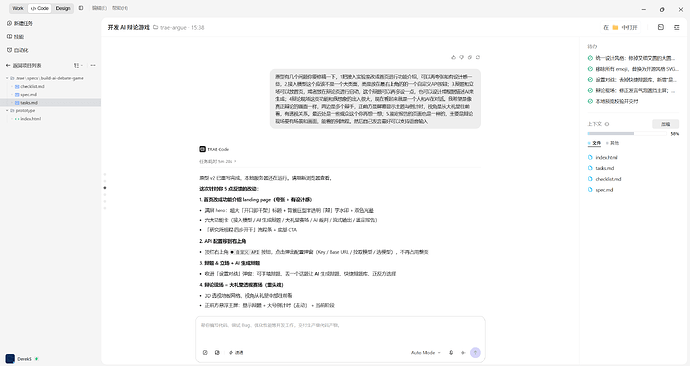Toggle the first to-do item's green check
Screen dimensions: 690x366
click(x=591, y=58)
